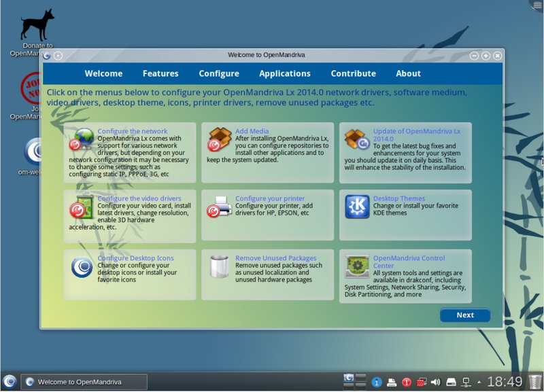Expand hidden system tray icons arrow
The height and width of the screenshot is (392, 544).
(479, 382)
